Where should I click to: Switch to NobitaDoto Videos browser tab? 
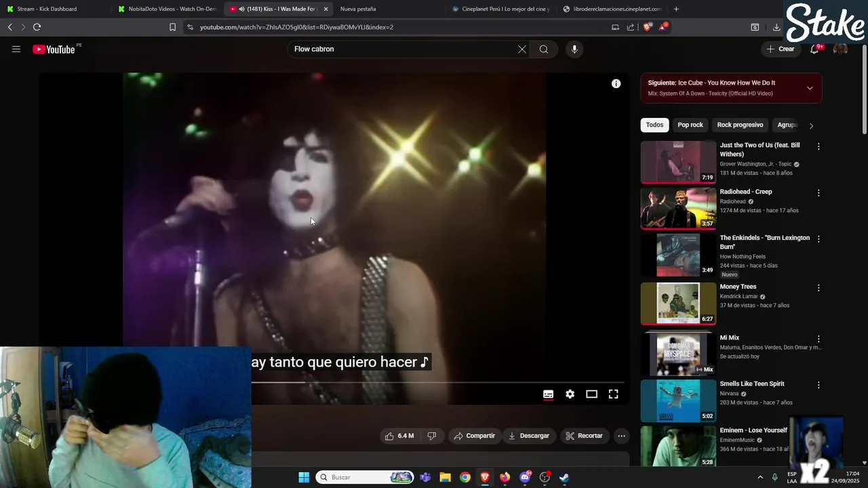pos(168,9)
